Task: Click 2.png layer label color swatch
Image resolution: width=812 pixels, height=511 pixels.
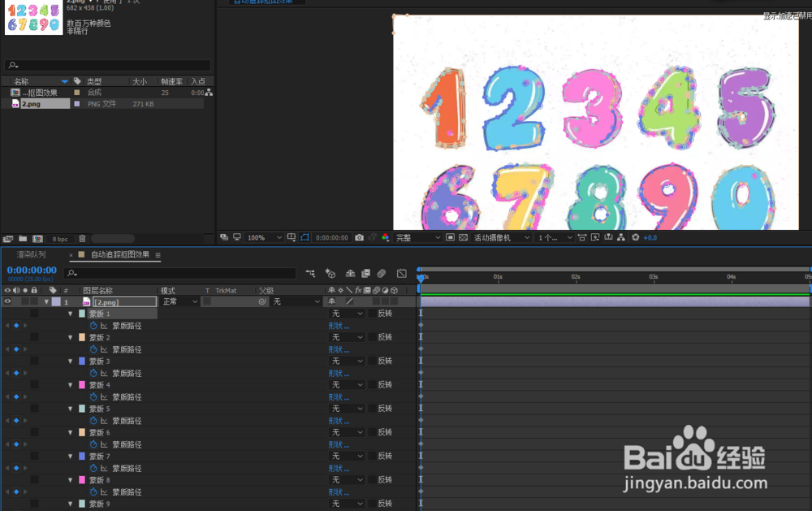Action: click(56, 301)
